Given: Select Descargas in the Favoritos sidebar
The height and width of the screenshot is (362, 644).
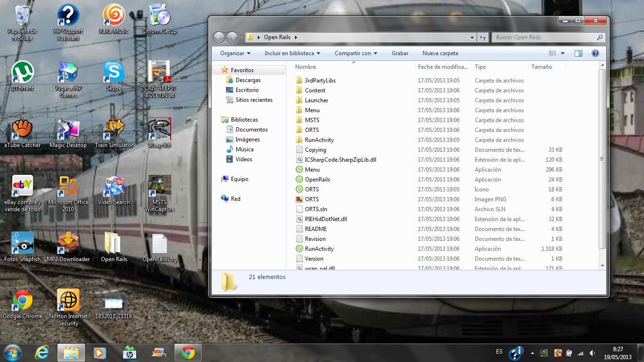Looking at the screenshot, I should (248, 80).
